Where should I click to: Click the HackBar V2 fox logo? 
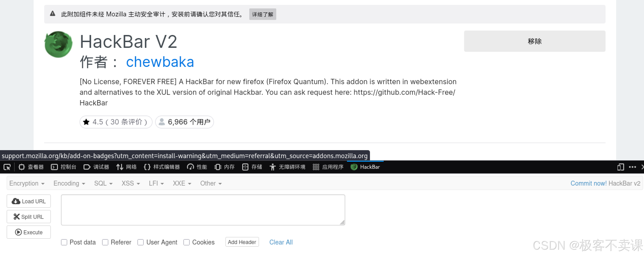pos(58,44)
